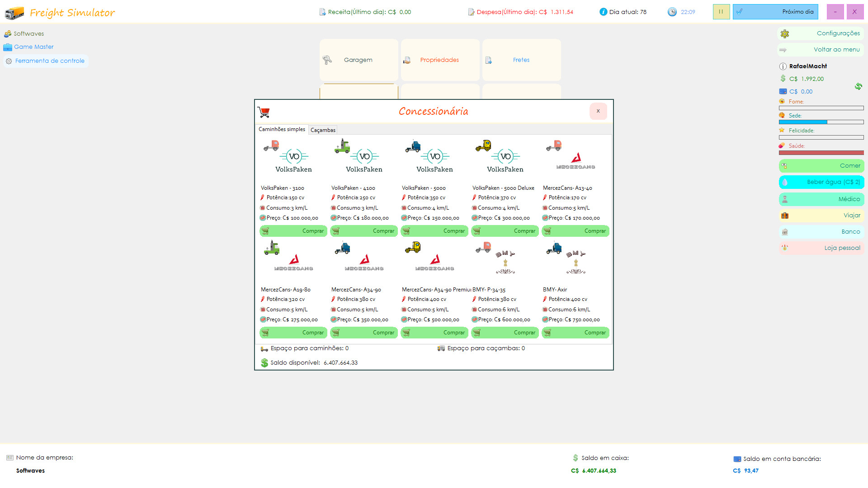The width and height of the screenshot is (868, 488).
Task: Open the Propriedades panel
Action: tap(440, 60)
